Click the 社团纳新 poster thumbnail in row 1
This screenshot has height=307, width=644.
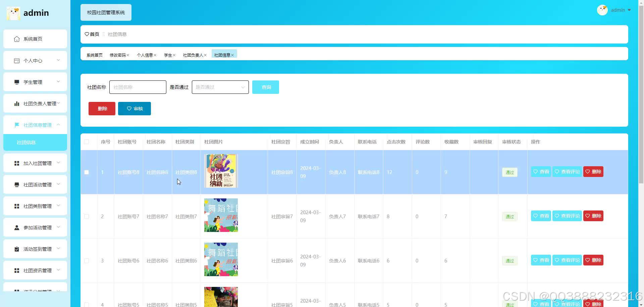point(221,171)
